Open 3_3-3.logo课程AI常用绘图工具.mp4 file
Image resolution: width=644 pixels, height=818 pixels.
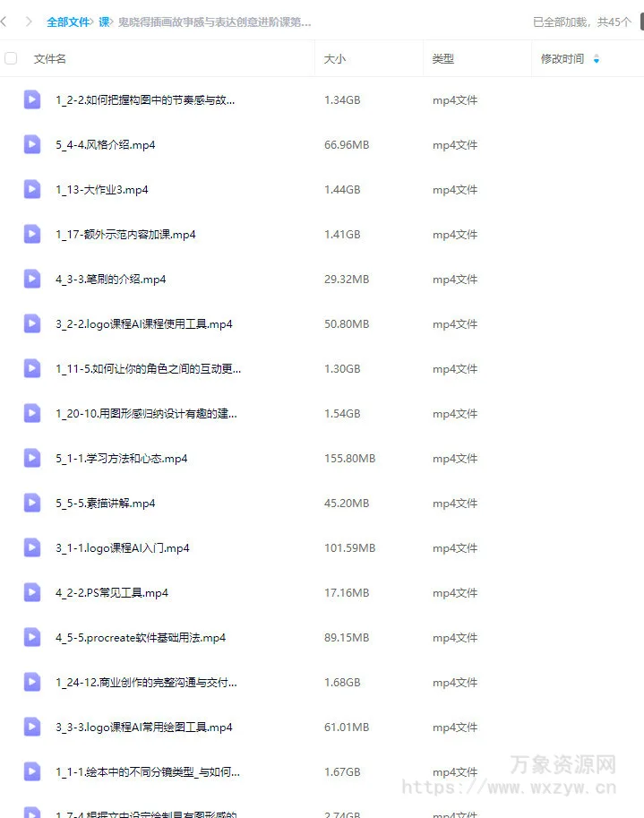point(144,727)
